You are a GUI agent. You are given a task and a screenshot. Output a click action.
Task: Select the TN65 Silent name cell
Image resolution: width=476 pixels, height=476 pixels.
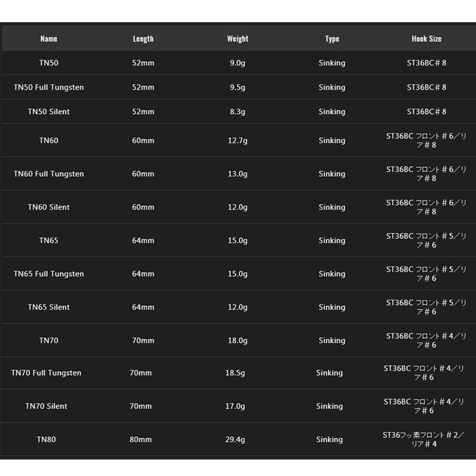click(x=49, y=307)
